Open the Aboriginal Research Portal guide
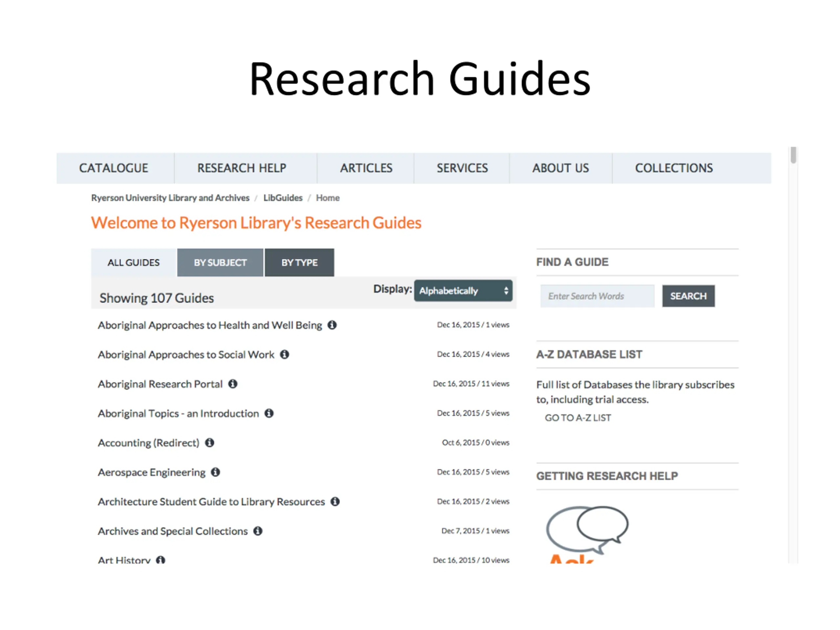 click(160, 384)
